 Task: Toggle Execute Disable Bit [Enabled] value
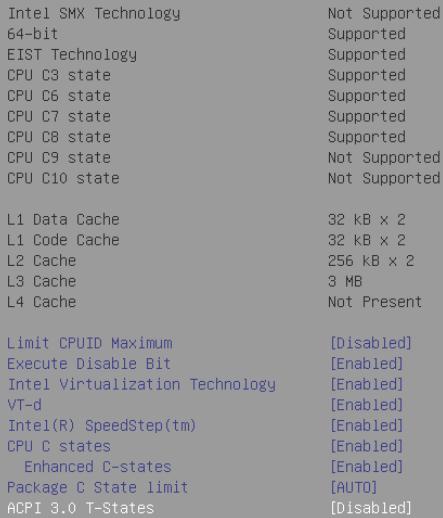[366, 364]
